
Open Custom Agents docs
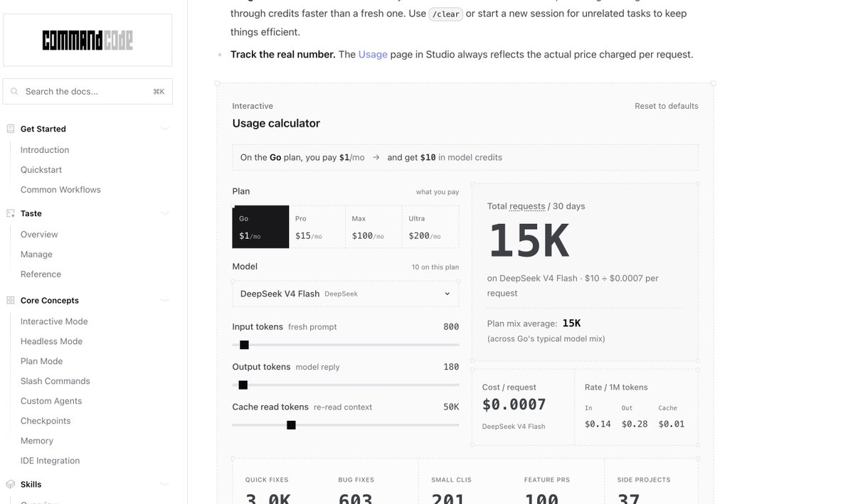tap(51, 401)
